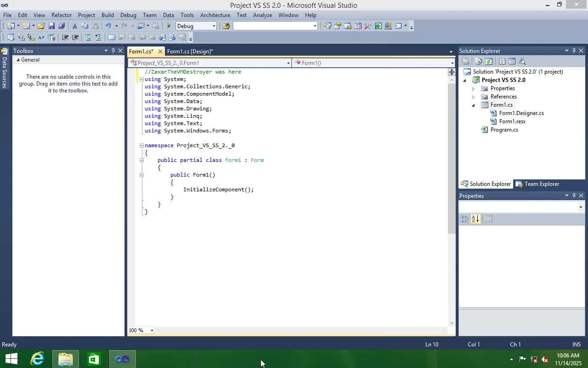Collapse the Form1.cs node in Solution Explorer

[474, 105]
